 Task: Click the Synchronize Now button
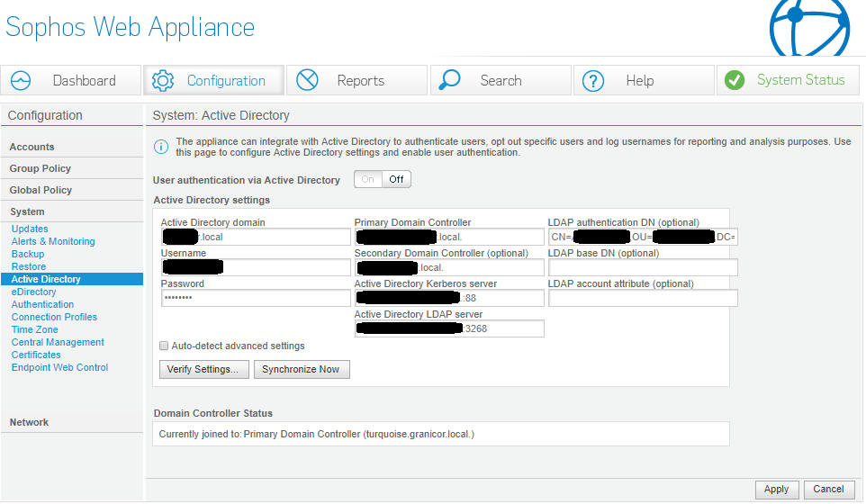tap(302, 369)
